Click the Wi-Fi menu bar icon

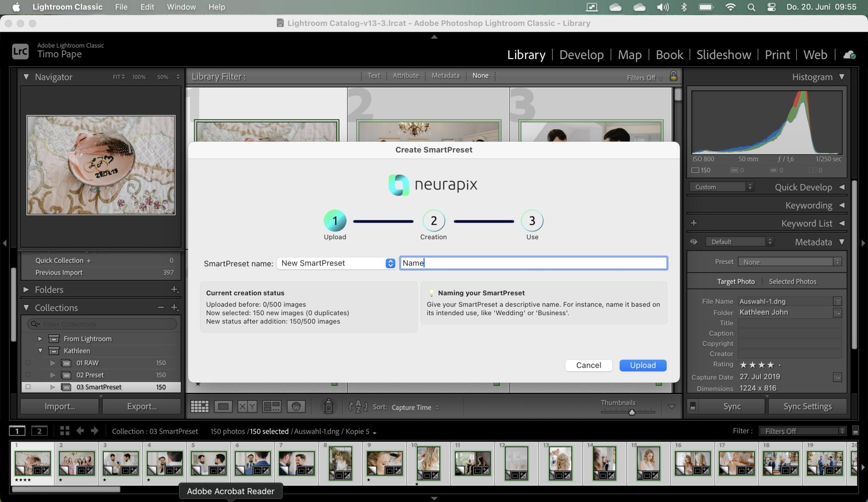point(730,7)
